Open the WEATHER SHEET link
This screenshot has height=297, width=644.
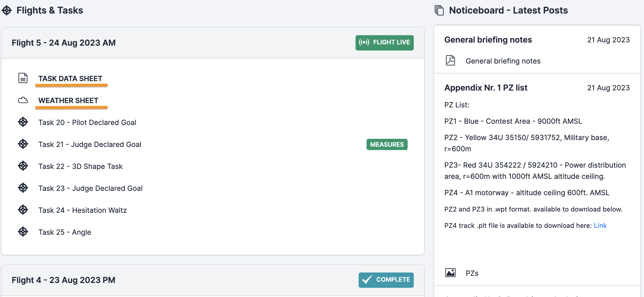coord(68,101)
